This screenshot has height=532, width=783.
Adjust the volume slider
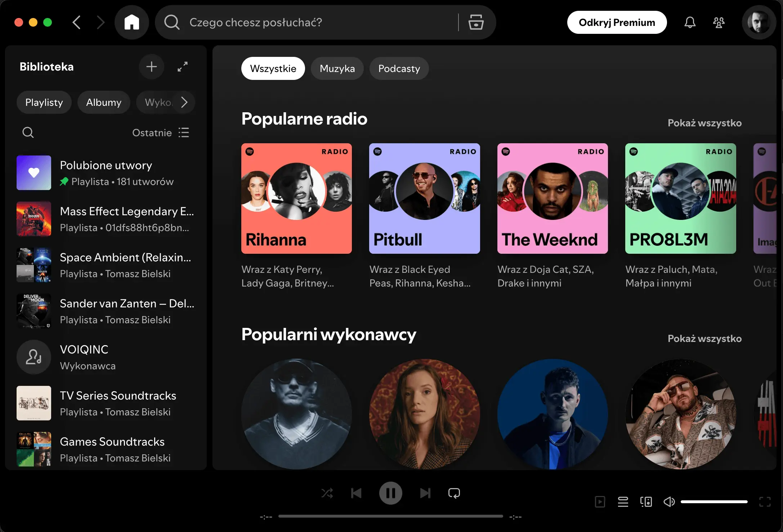[714, 501]
